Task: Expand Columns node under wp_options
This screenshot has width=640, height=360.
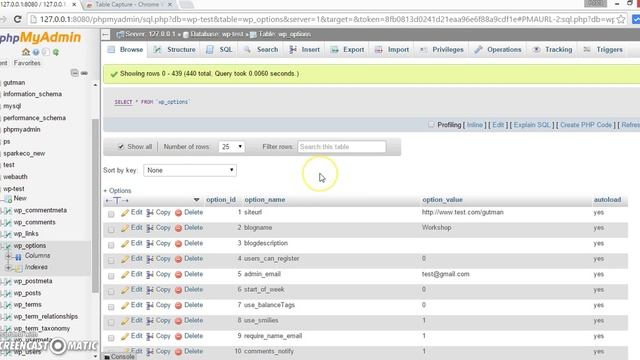Action: click(x=8, y=256)
